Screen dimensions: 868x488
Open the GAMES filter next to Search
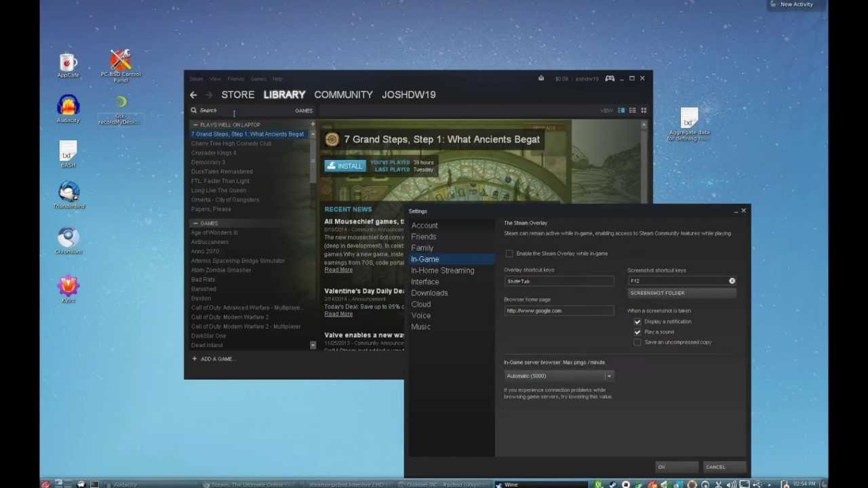304,110
